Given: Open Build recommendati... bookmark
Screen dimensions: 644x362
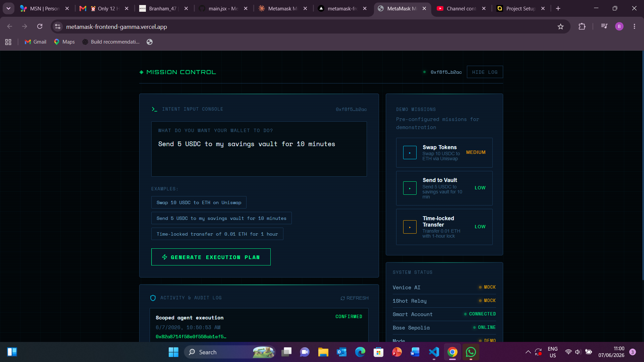Looking at the screenshot, I should [111, 42].
